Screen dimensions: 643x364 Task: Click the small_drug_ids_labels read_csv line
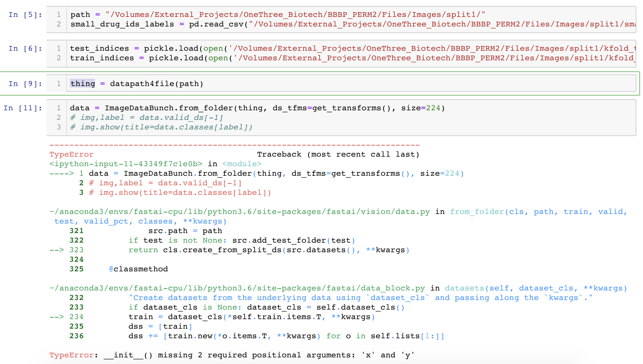(x=331, y=24)
